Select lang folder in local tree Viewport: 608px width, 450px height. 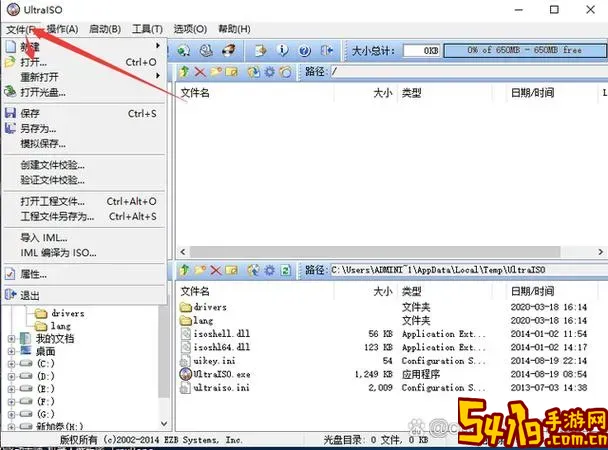pos(52,326)
